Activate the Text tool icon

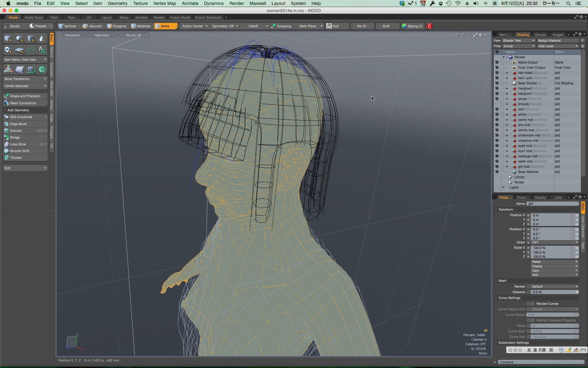tap(42, 50)
